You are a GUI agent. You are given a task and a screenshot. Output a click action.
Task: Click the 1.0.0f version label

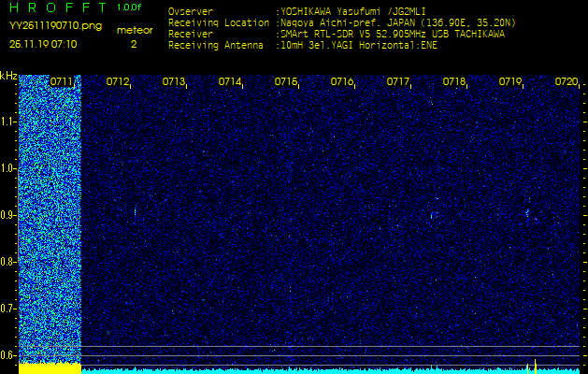(129, 7)
